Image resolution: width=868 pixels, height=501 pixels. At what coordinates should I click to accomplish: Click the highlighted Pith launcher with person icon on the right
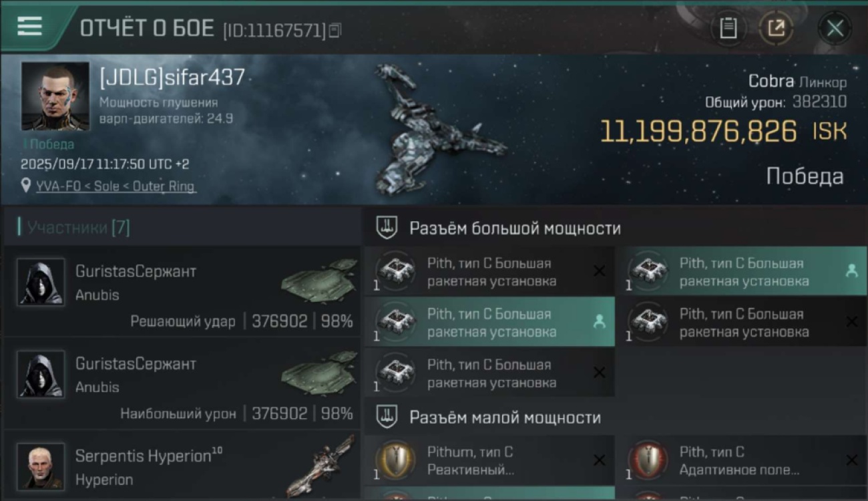click(x=742, y=272)
